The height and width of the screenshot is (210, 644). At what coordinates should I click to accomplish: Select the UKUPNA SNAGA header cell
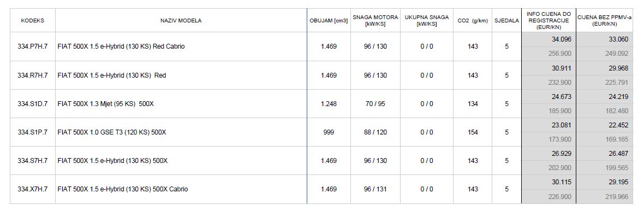pos(427,21)
